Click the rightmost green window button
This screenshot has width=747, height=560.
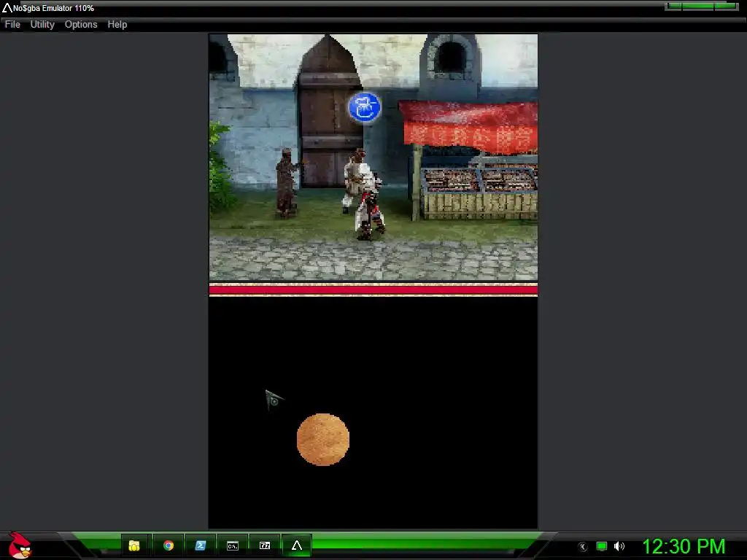pos(726,6)
